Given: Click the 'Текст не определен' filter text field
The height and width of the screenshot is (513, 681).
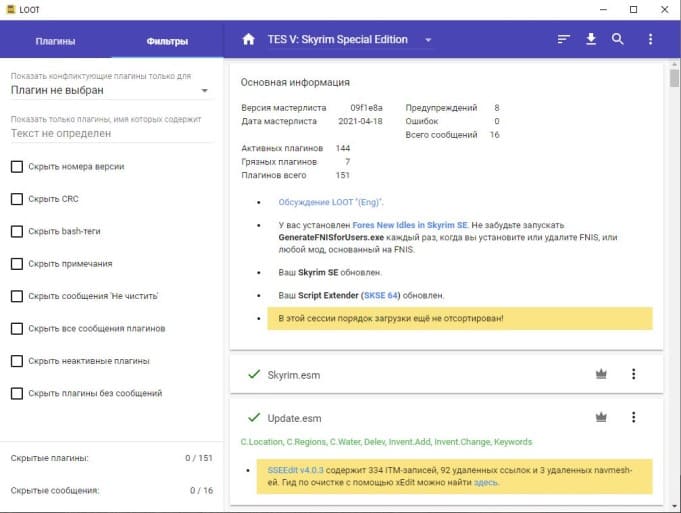Looking at the screenshot, I should tap(110, 133).
